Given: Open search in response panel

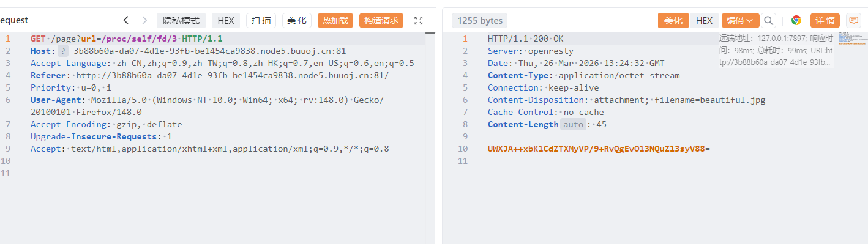Looking at the screenshot, I should [x=768, y=20].
